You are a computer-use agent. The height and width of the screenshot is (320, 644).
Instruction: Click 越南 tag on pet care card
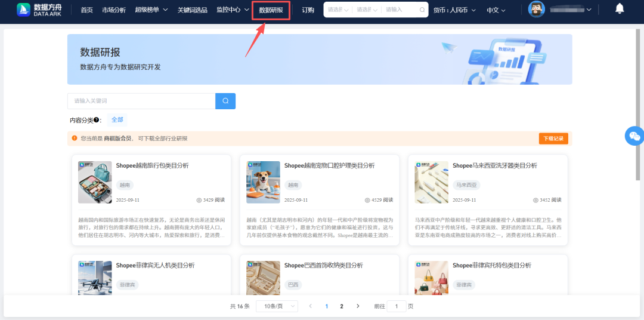coord(293,185)
